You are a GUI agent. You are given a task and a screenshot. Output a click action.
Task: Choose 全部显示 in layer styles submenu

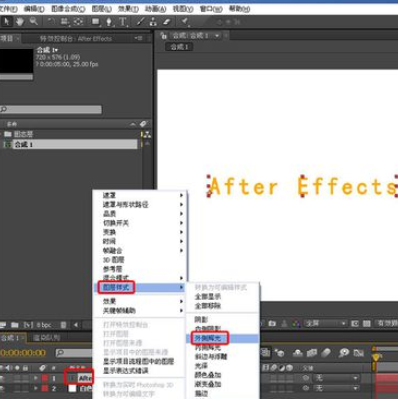223,296
